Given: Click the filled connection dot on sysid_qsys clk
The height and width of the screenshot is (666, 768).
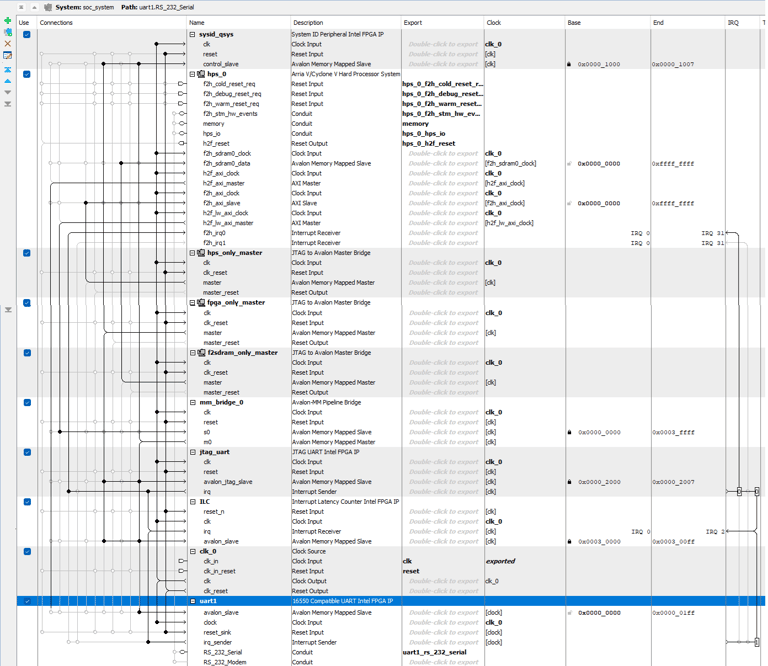Looking at the screenshot, I should (156, 44).
